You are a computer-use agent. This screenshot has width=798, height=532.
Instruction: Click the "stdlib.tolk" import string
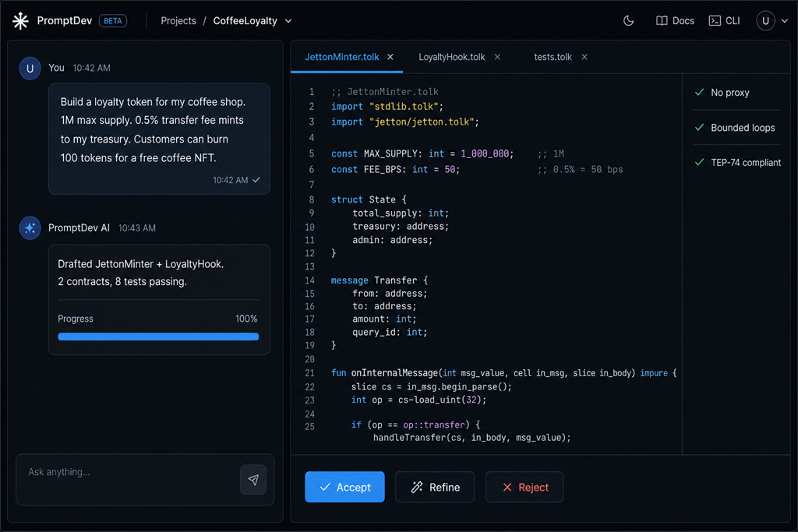point(404,106)
